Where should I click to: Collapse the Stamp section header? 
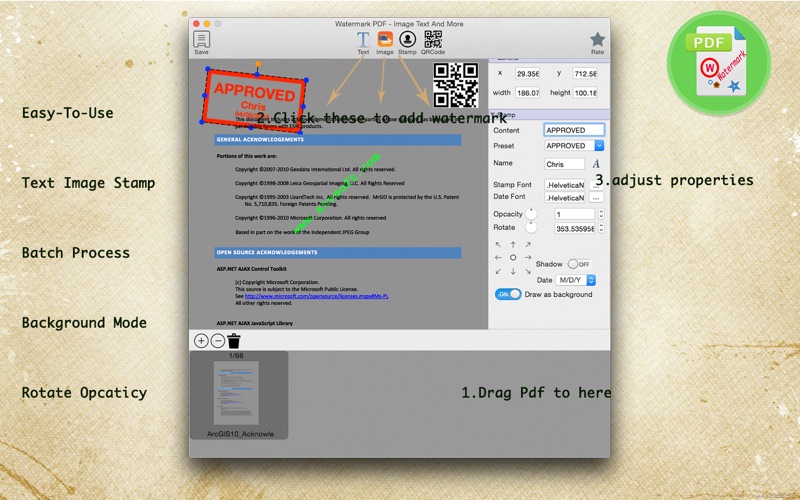(x=549, y=115)
